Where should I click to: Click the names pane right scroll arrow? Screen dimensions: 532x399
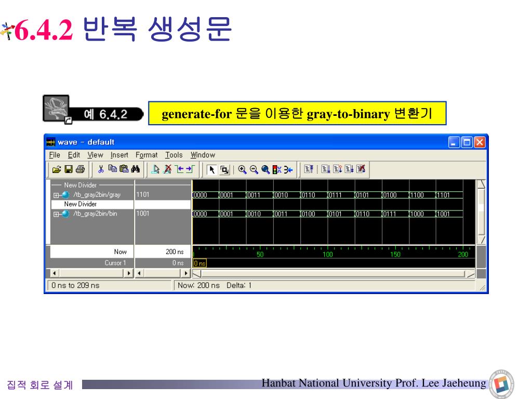(129, 273)
